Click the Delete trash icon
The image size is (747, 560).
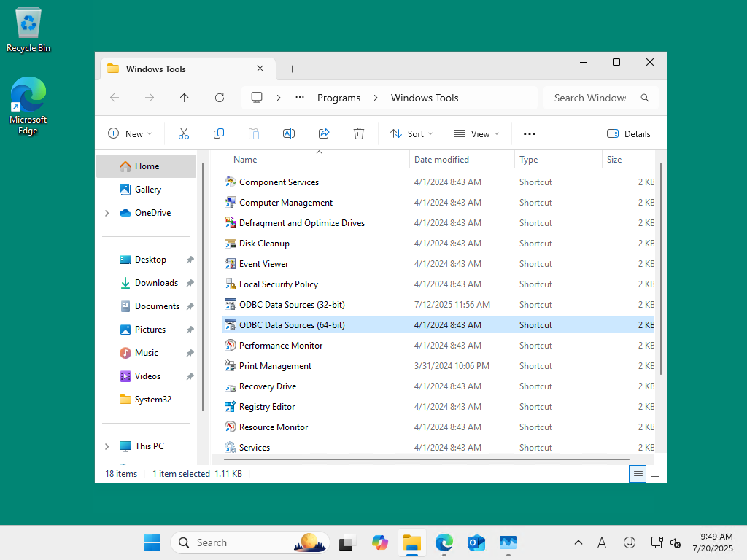tap(359, 134)
